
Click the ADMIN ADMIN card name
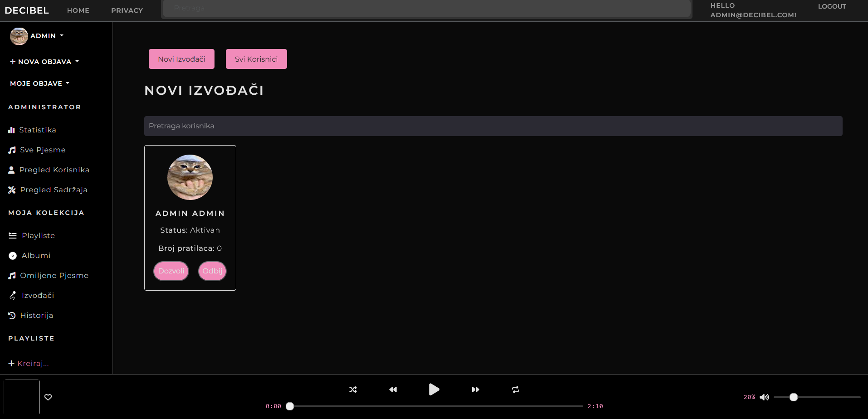tap(190, 213)
